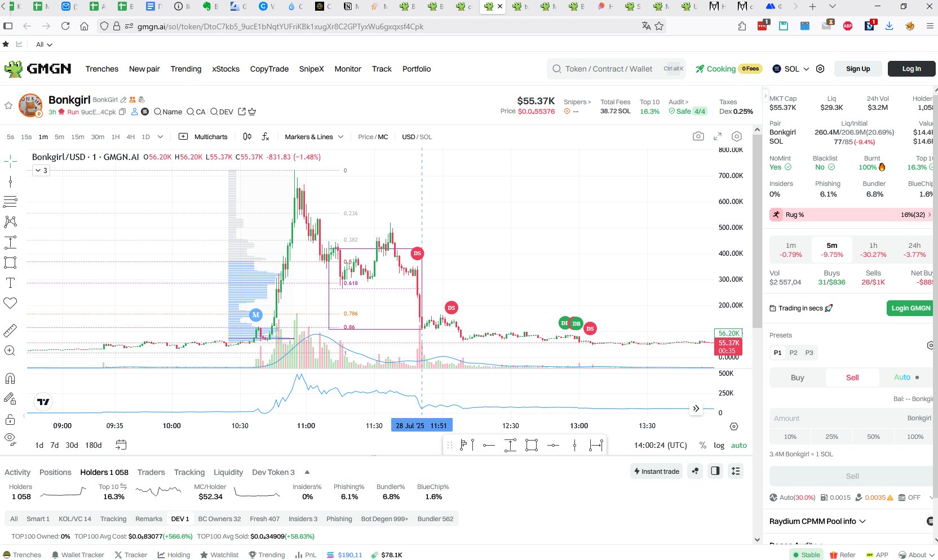The image size is (938, 560).
Task: Open go-to-date calendar icon
Action: [121, 445]
